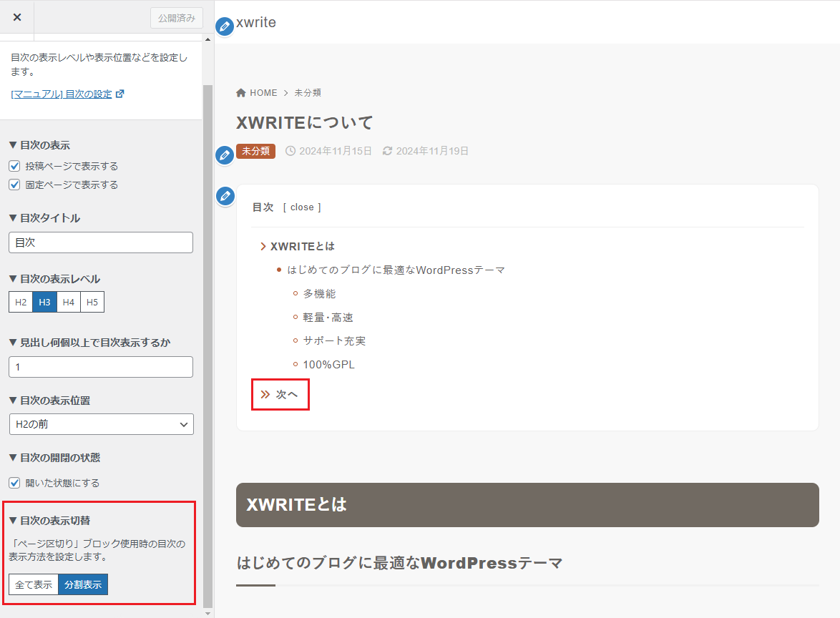The image size is (840, 618).
Task: Open the 軽量･高速 TOC entry
Action: point(328,318)
